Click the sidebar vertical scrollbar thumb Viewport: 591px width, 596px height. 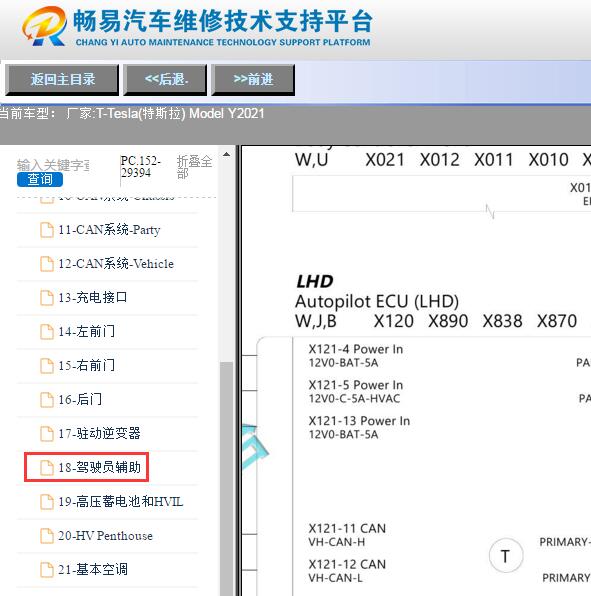[x=227, y=478]
